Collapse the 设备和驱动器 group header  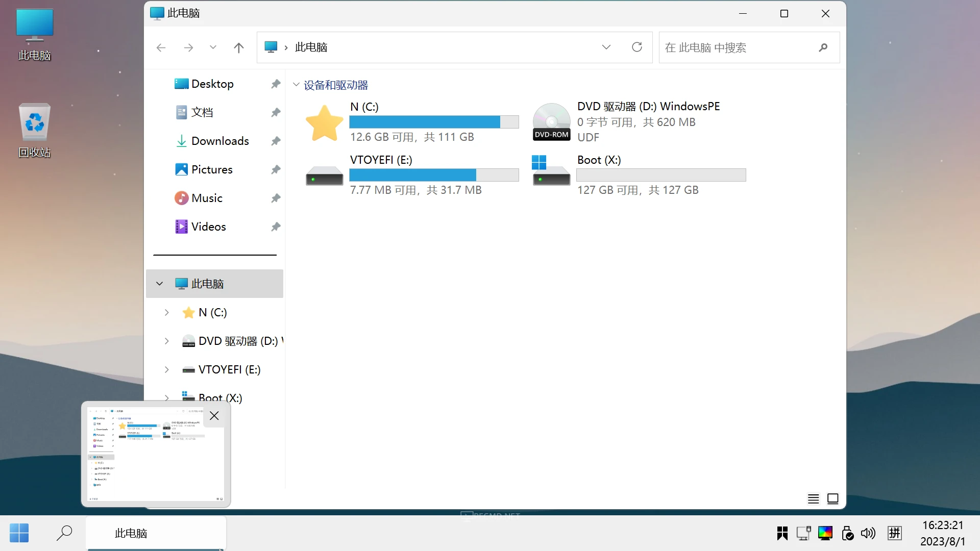coord(296,85)
